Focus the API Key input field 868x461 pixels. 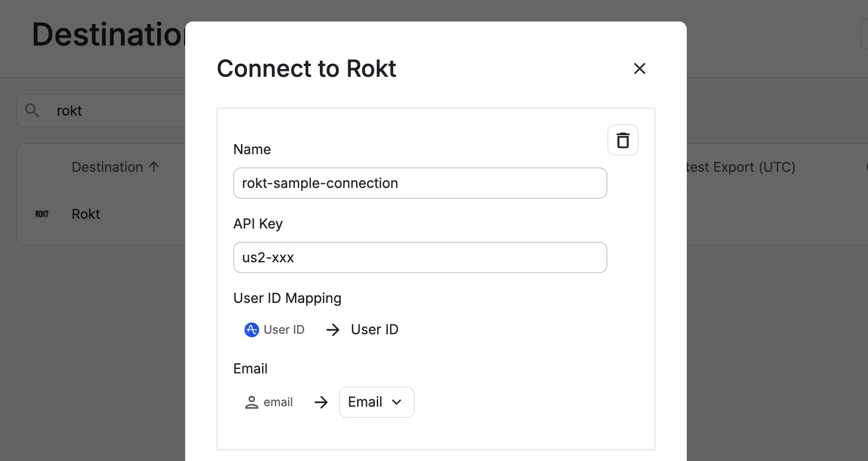pyautogui.click(x=420, y=257)
